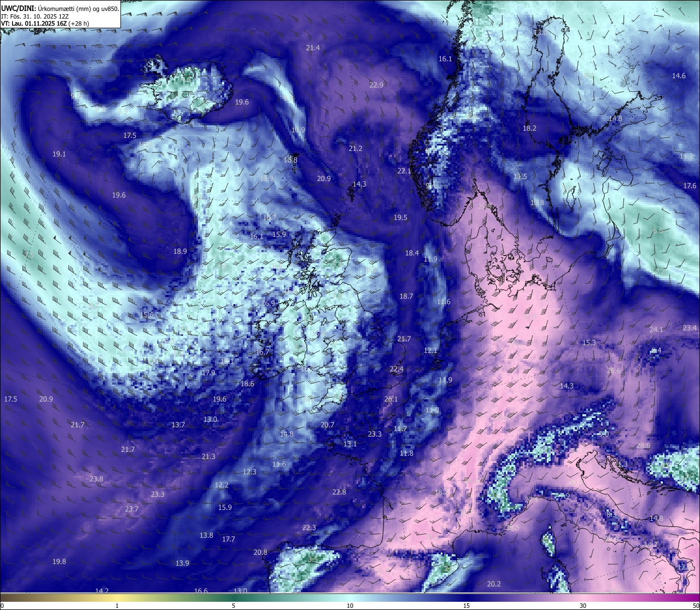Click the 21.2 value label
Viewport: 700px width, 610px height.
pyautogui.click(x=355, y=149)
